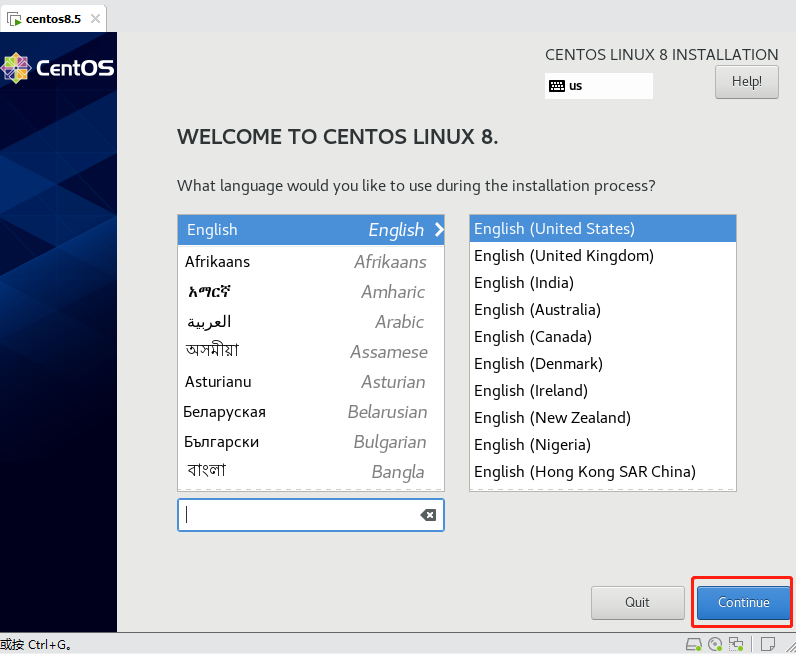
Task: Clear the language search field
Action: click(428, 515)
